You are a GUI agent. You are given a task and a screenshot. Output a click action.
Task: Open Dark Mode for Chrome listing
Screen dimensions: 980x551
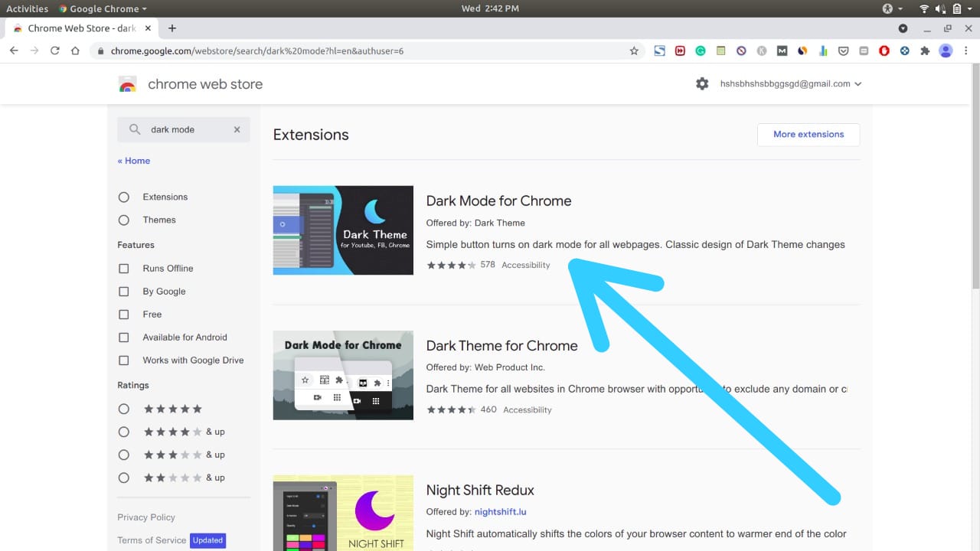click(x=498, y=201)
